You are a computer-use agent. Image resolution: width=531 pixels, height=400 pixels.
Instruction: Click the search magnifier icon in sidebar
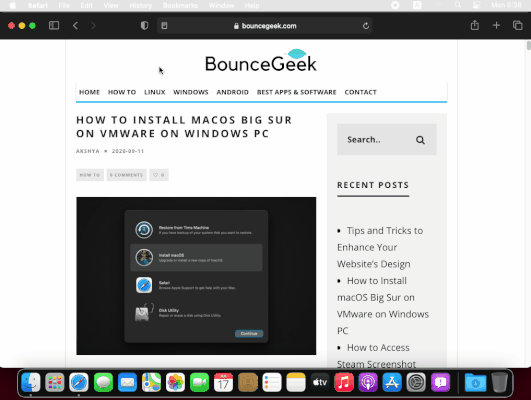click(420, 140)
